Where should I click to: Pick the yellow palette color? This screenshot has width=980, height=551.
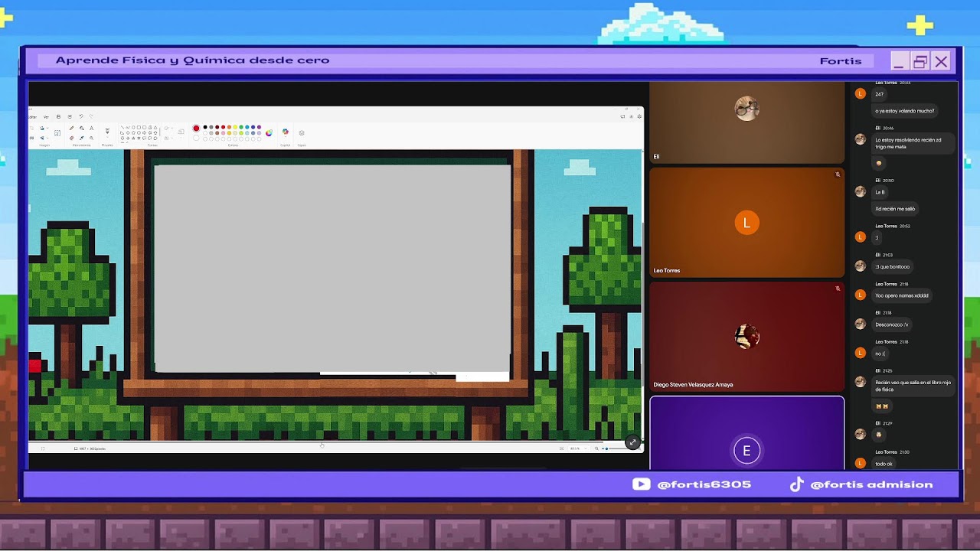pyautogui.click(x=235, y=127)
